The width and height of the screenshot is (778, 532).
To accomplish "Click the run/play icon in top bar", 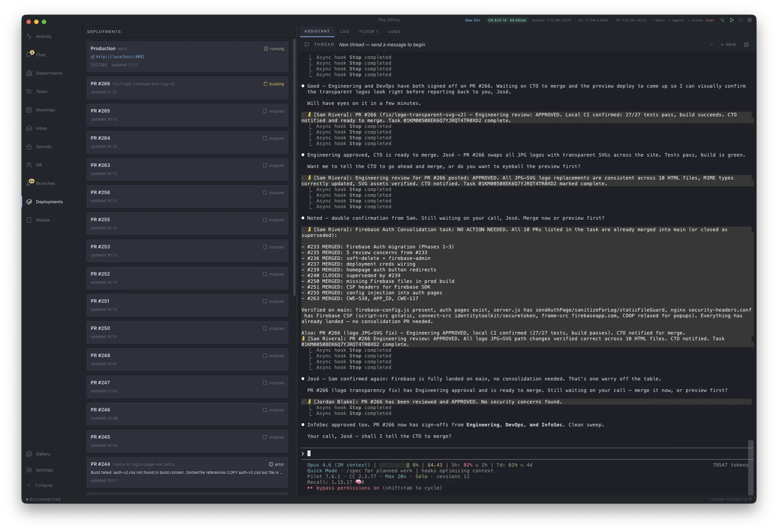I will pyautogui.click(x=732, y=20).
